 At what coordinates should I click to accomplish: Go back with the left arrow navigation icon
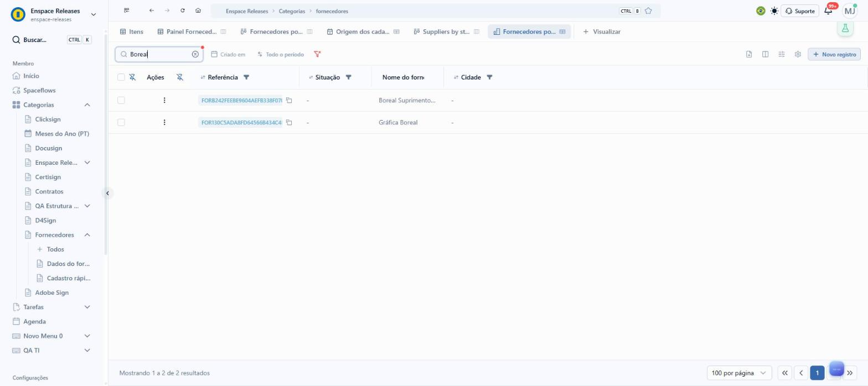(151, 11)
